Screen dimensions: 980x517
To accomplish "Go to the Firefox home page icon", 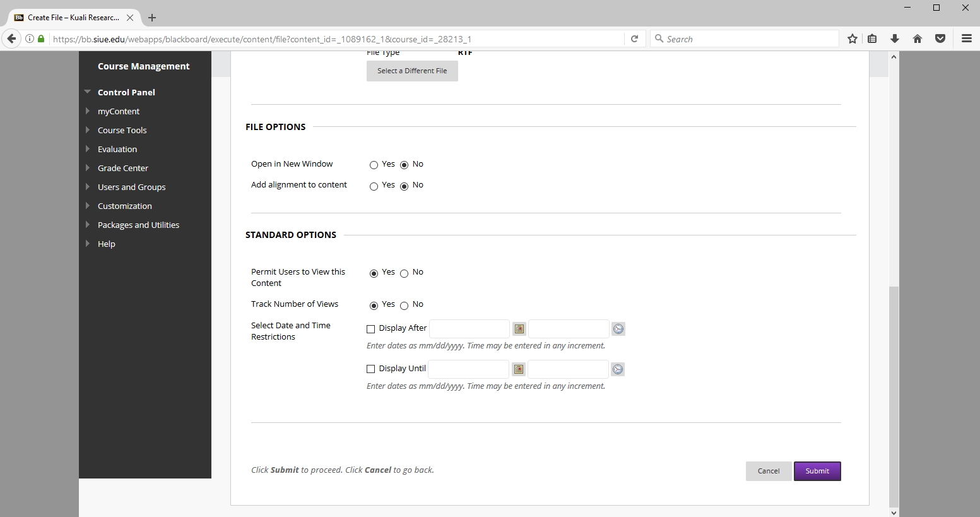I will [x=917, y=39].
